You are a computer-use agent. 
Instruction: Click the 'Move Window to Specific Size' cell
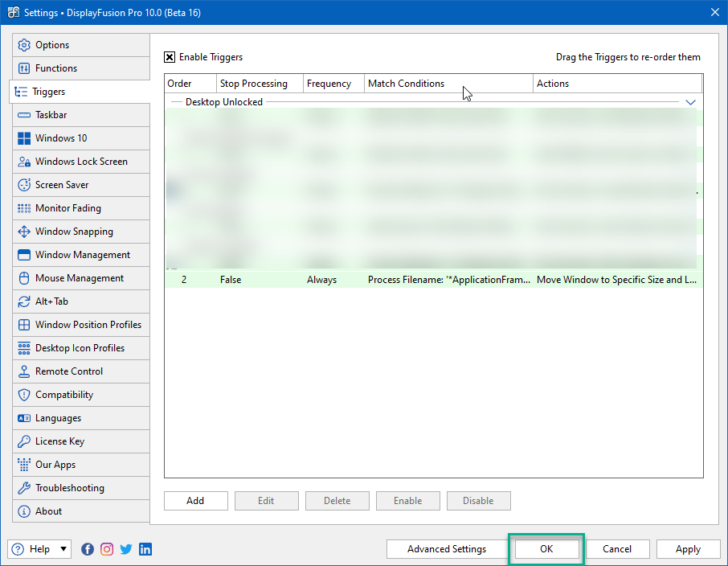tap(616, 280)
